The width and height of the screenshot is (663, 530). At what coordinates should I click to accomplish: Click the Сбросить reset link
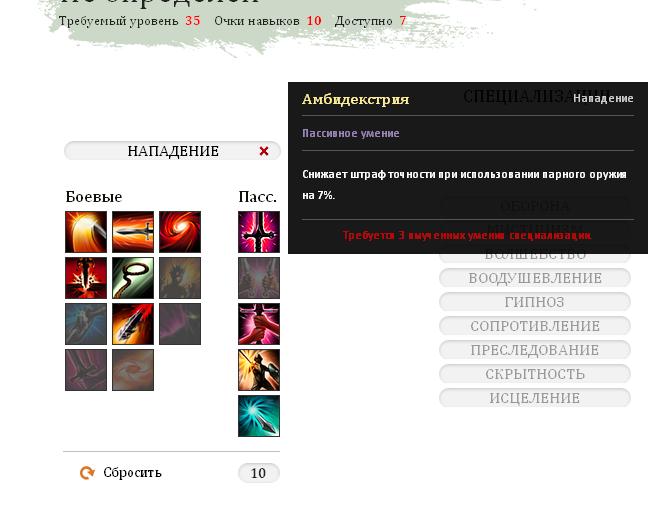click(132, 472)
